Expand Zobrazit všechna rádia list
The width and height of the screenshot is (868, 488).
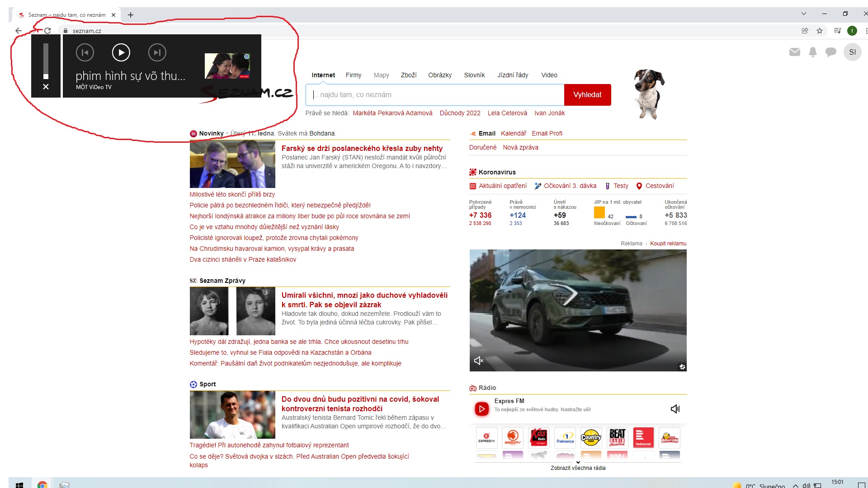coord(578,468)
